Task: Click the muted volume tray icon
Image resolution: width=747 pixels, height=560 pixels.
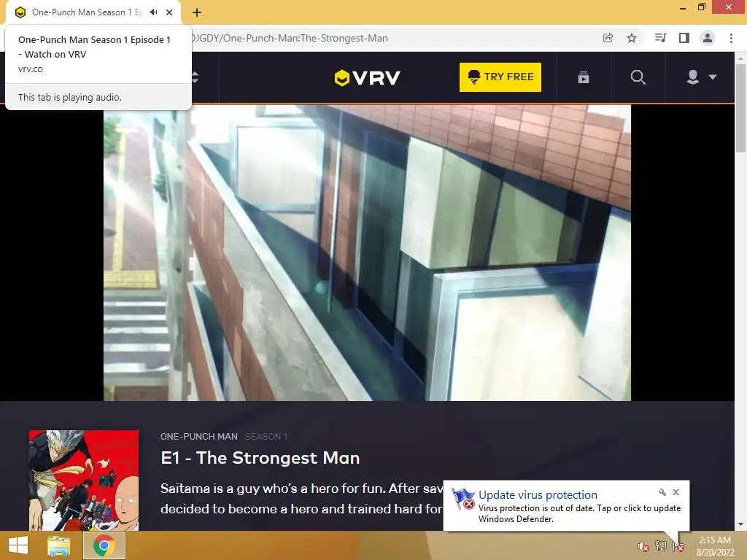Action: coord(643,546)
